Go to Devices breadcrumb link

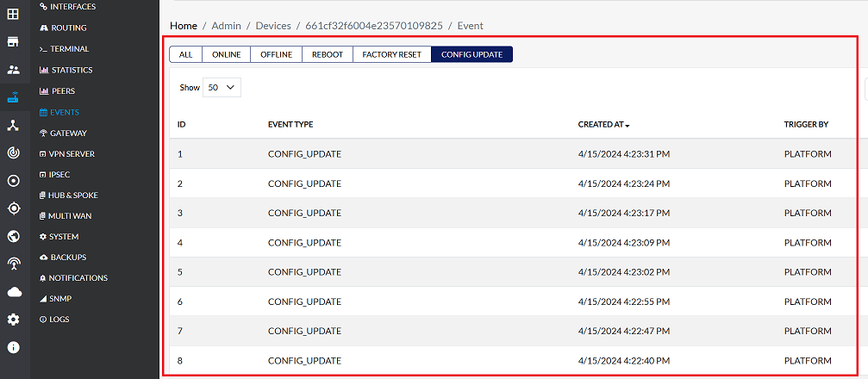[x=273, y=26]
